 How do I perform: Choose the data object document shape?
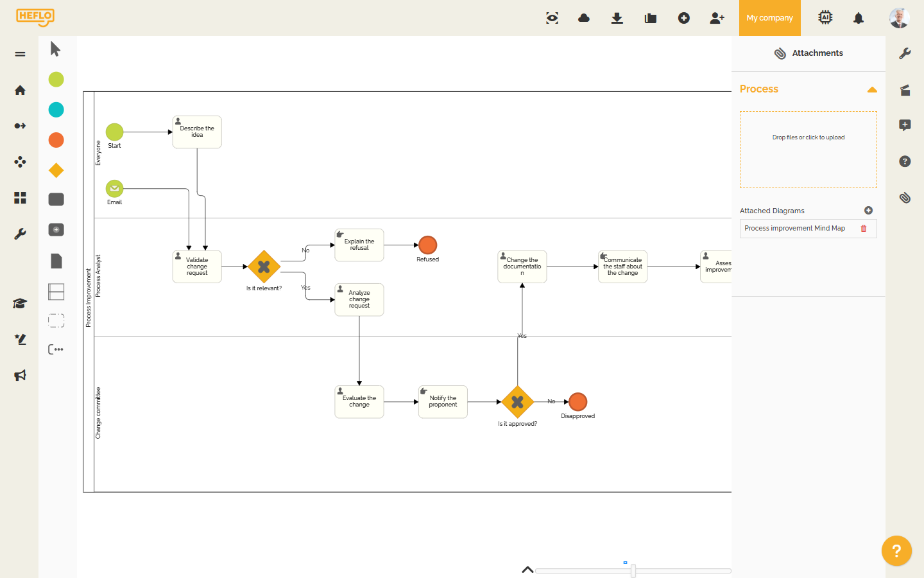pyautogui.click(x=56, y=260)
